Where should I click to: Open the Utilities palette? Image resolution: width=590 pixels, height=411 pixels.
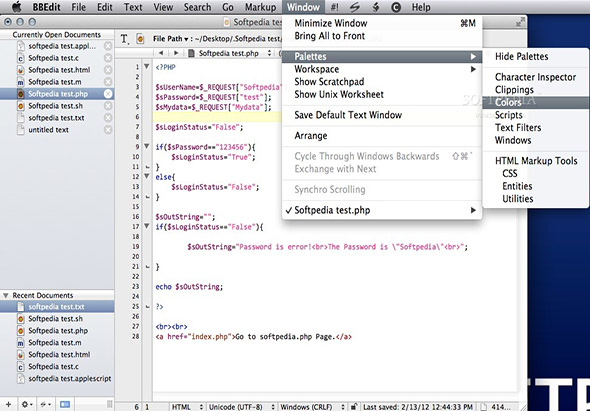point(535,199)
